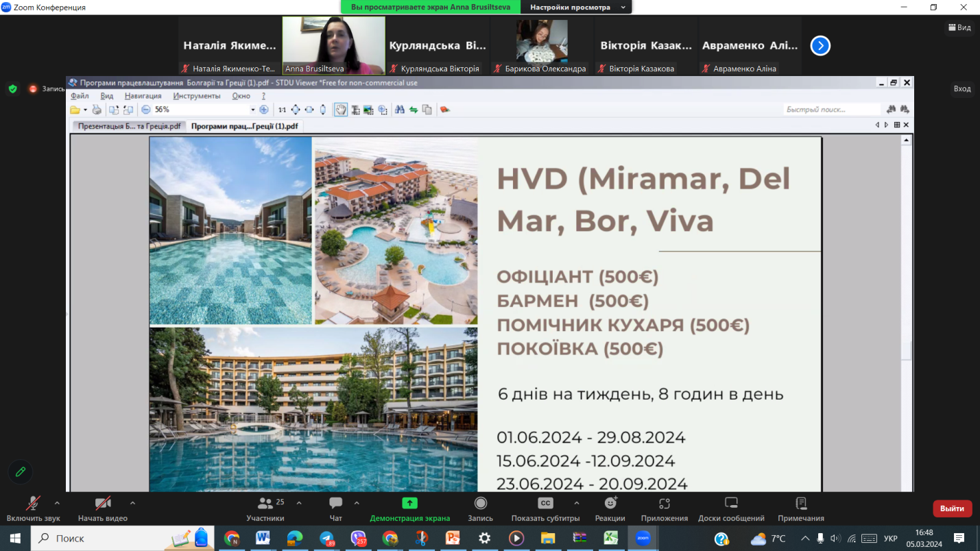980x551 pixels.
Task: Open the Чат panel
Action: click(x=335, y=509)
